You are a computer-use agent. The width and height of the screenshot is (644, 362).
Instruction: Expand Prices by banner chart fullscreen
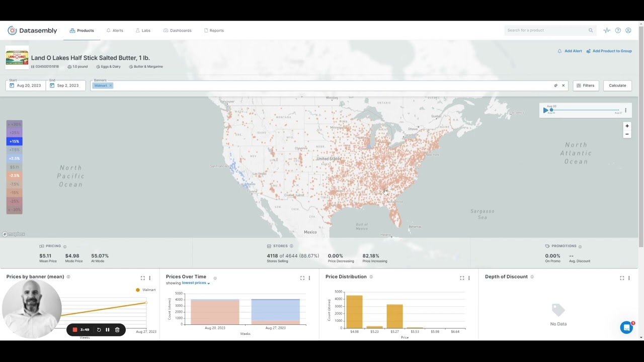[142, 278]
